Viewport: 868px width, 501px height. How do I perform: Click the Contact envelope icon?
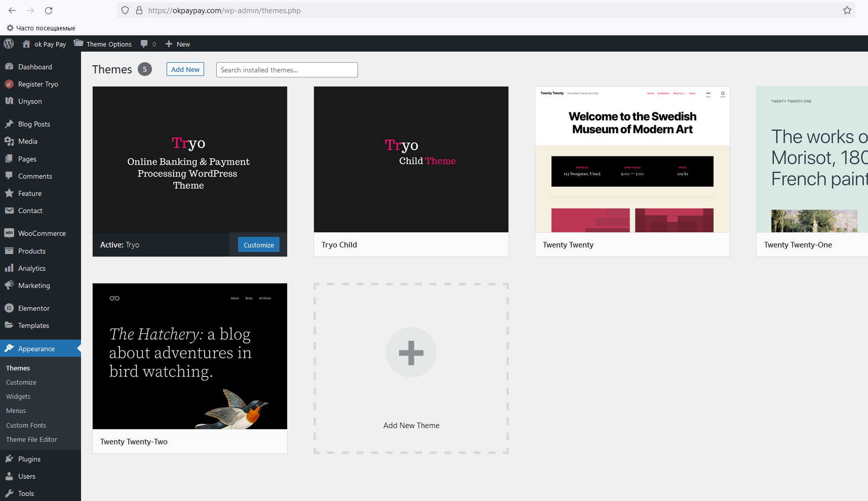coord(9,211)
